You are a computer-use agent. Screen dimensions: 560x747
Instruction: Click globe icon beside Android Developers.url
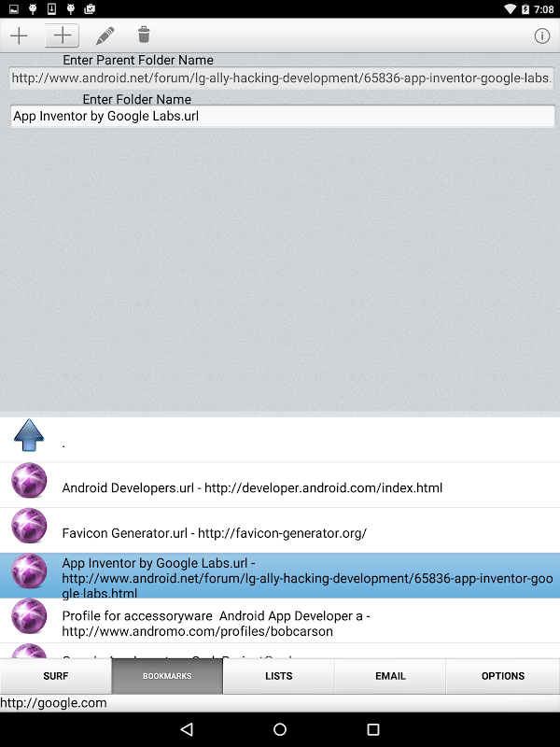29,480
